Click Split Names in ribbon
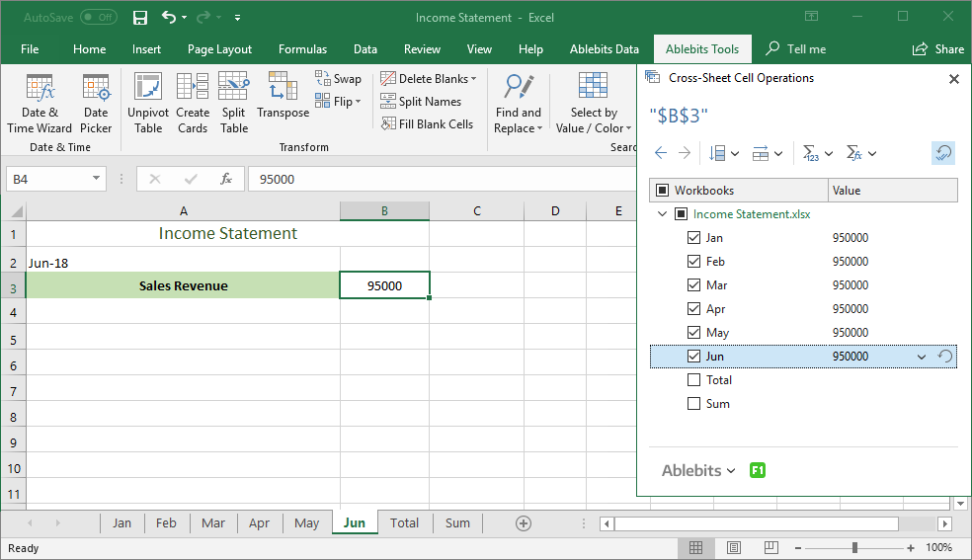Screen dimensions: 972x560 coord(421,102)
